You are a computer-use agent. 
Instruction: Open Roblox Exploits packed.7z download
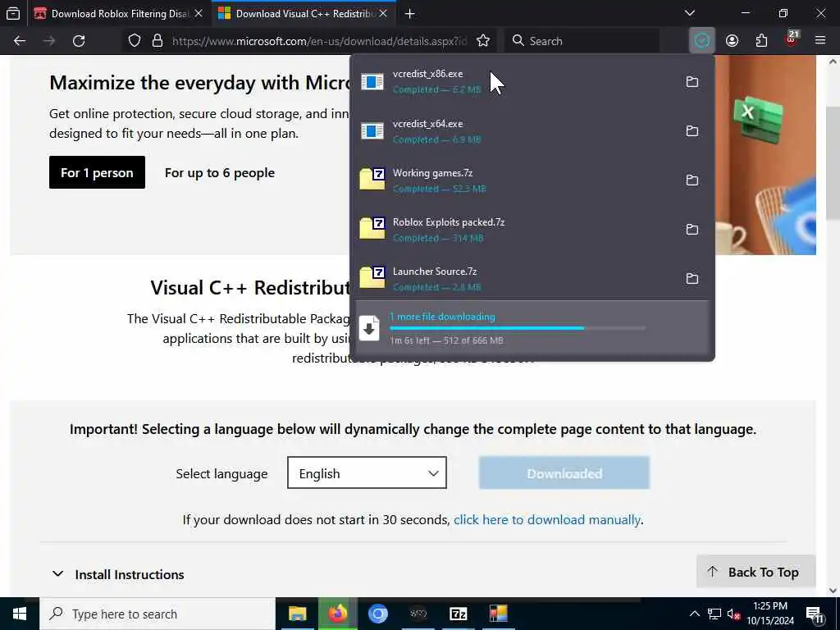[514, 230]
